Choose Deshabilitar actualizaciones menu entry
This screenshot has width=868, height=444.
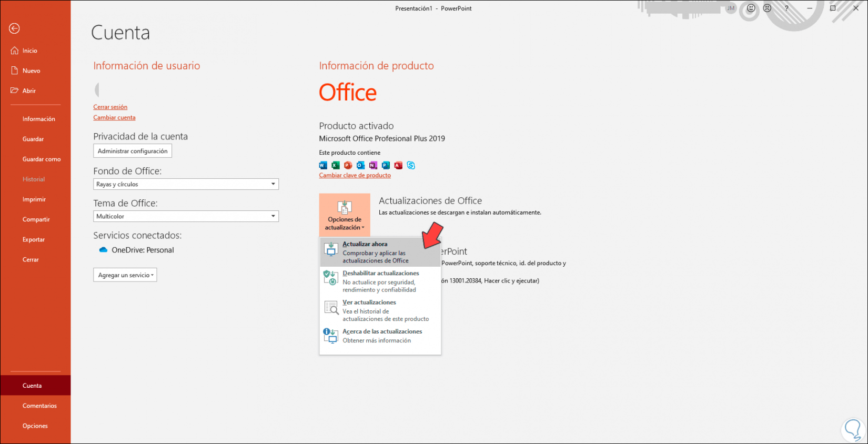380,281
